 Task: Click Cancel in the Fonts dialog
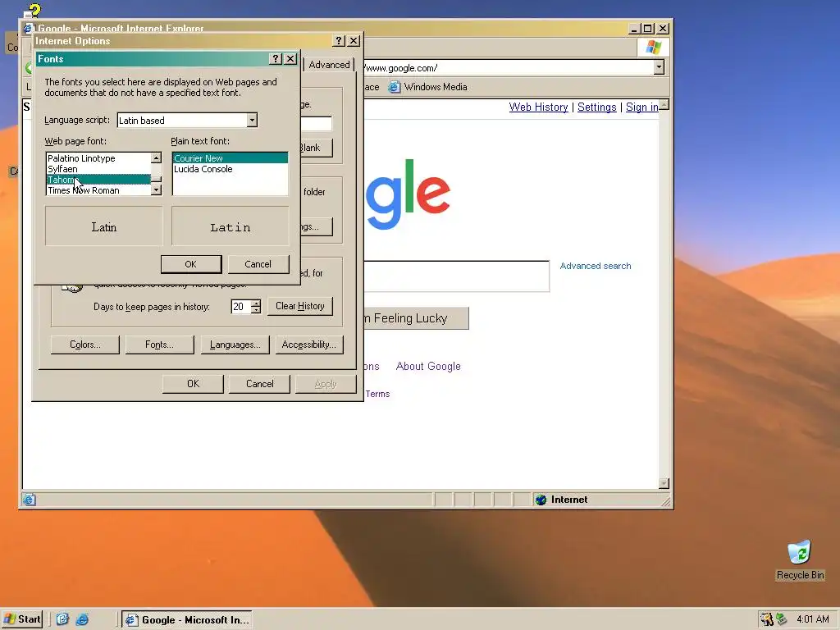(x=258, y=264)
